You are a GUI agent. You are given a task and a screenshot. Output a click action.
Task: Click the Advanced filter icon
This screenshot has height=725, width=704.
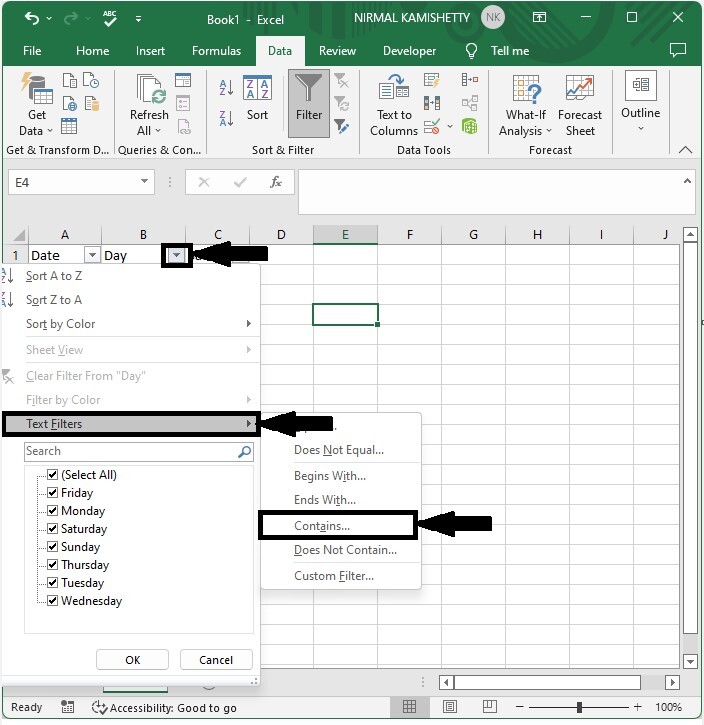point(342,126)
